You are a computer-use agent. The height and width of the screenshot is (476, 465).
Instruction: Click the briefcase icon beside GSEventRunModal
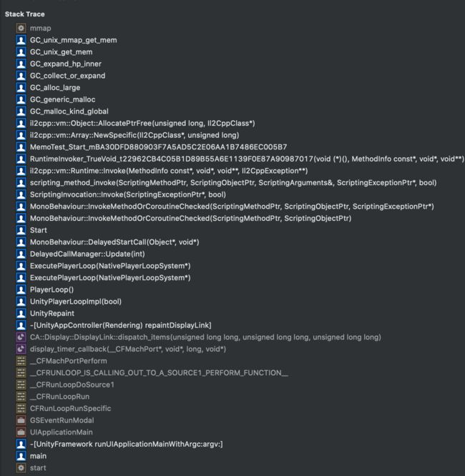[x=21, y=420]
